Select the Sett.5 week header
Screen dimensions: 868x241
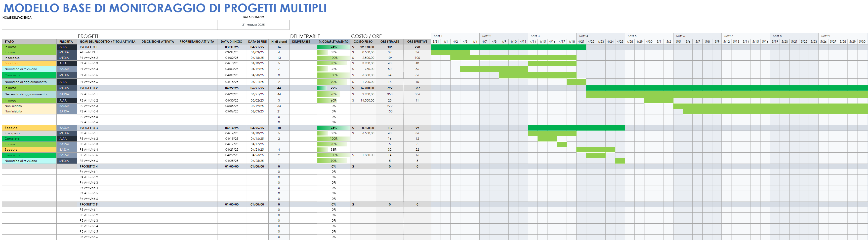[x=632, y=35]
